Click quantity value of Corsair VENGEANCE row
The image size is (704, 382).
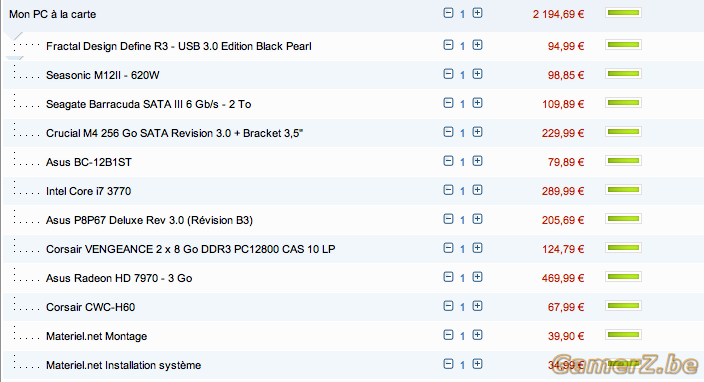(x=462, y=249)
